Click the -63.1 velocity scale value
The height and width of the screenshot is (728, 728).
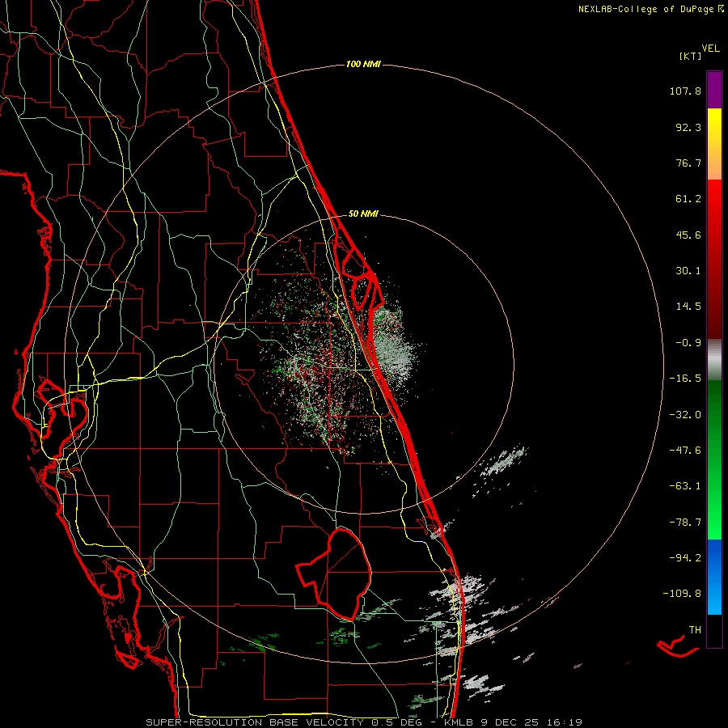tap(685, 486)
